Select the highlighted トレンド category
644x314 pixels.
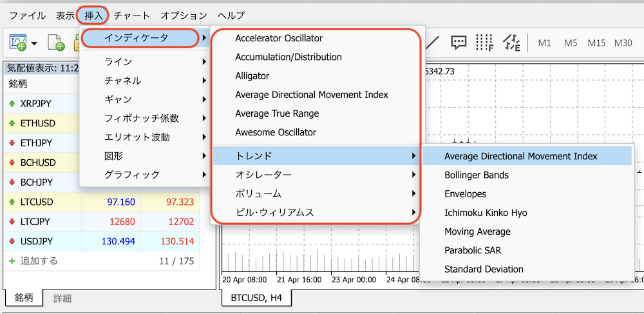click(316, 156)
